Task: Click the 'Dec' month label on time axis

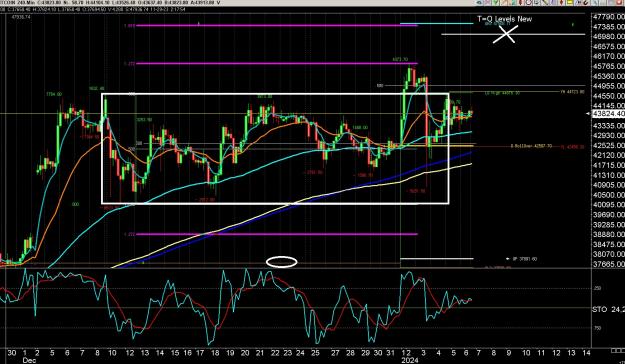Action: tap(29, 360)
